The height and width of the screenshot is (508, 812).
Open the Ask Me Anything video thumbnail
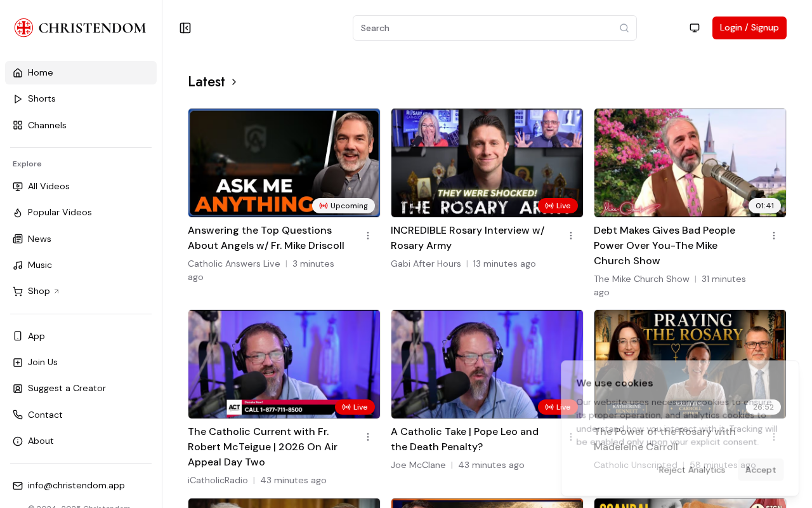(284, 163)
